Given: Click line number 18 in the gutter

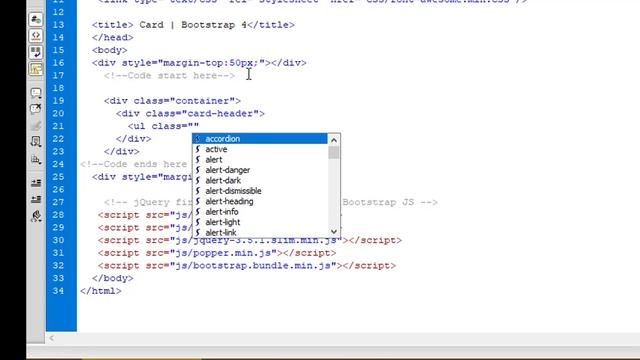Looking at the screenshot, I should click(x=58, y=88).
